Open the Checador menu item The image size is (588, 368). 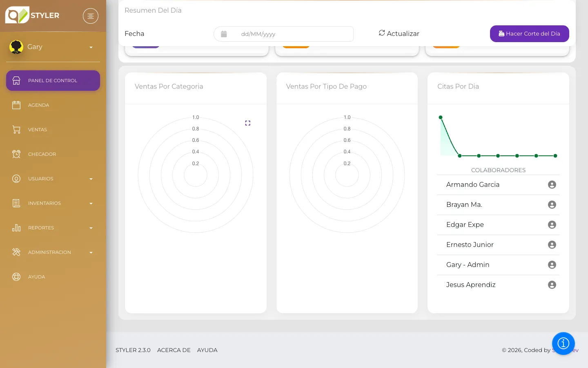53,154
